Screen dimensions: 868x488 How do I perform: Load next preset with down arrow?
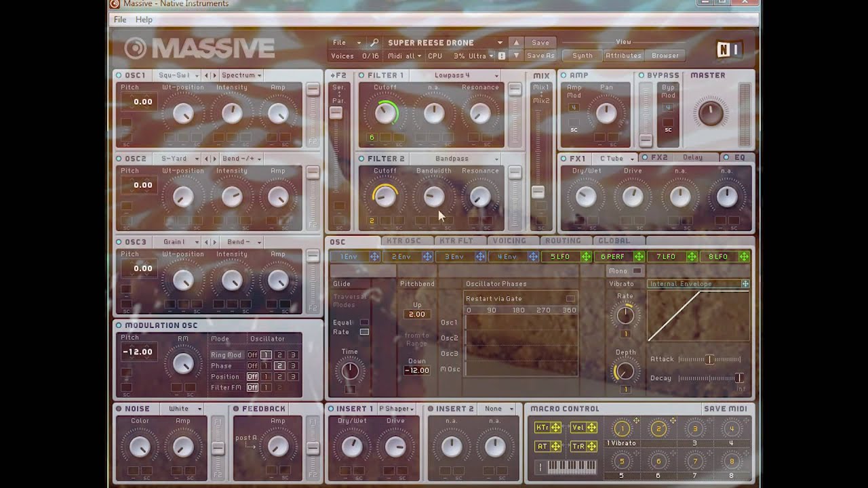(x=516, y=56)
